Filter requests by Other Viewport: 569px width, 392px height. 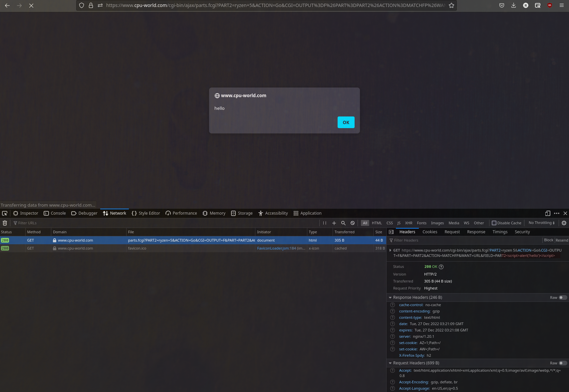tap(479, 223)
